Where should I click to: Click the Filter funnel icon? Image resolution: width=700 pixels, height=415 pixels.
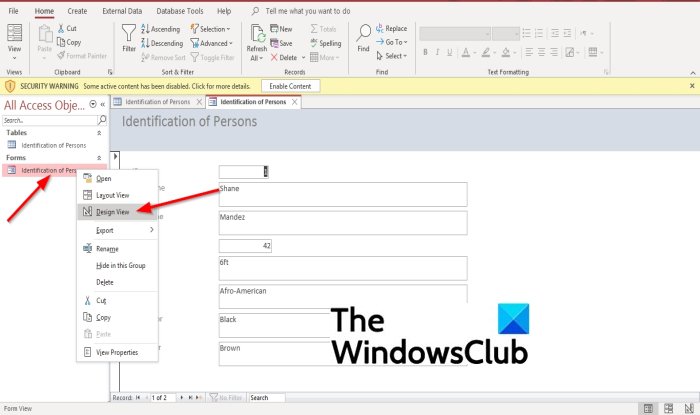pyautogui.click(x=129, y=33)
